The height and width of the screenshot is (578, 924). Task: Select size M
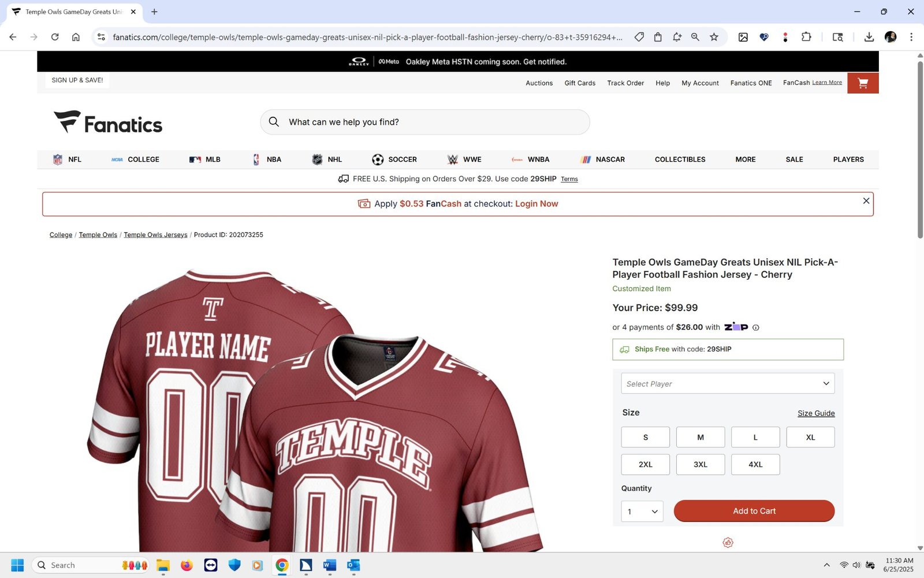[x=701, y=438]
